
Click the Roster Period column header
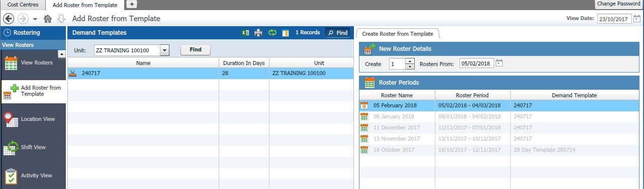(x=472, y=95)
